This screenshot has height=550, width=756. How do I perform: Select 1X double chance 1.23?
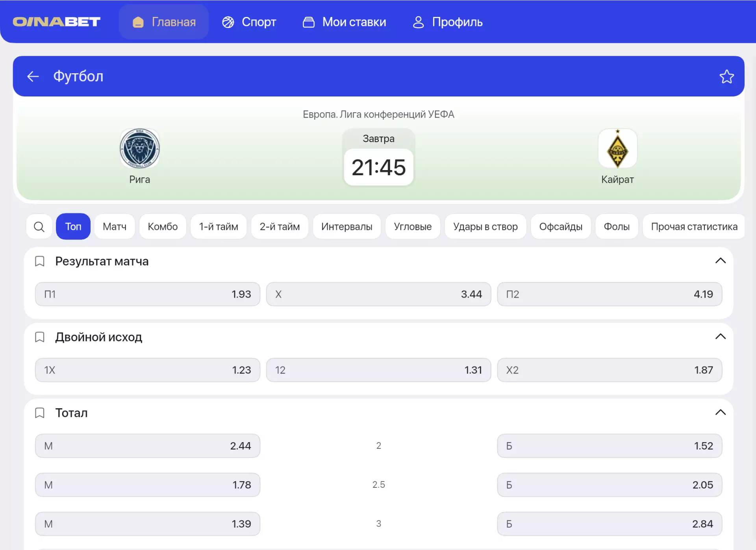(148, 370)
